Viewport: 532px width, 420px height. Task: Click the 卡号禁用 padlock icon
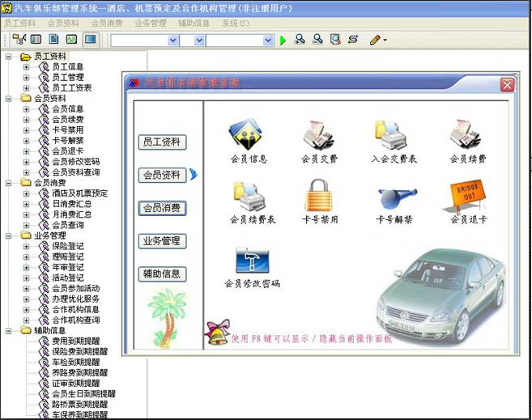[x=318, y=195]
